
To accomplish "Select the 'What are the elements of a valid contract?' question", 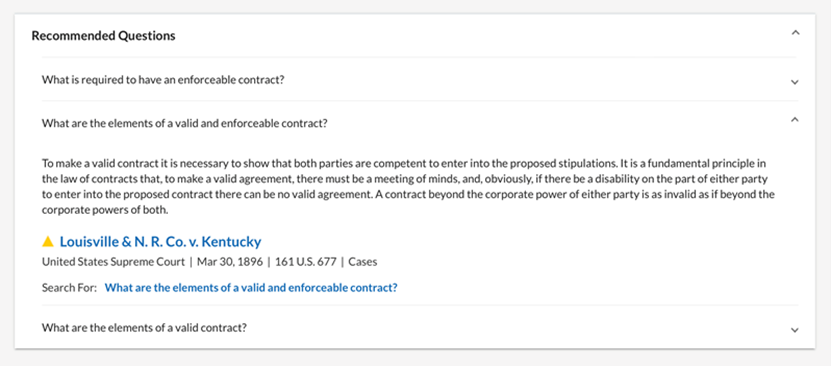I will (x=144, y=327).
